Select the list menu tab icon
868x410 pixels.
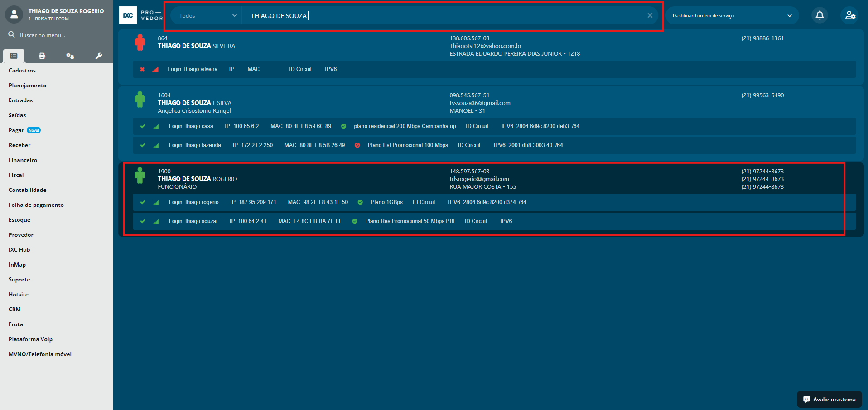[x=14, y=56]
